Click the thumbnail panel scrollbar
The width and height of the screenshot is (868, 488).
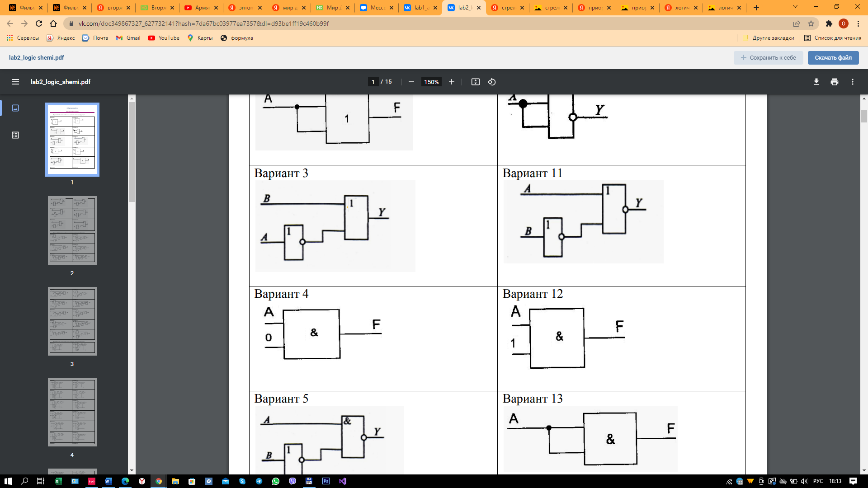[132, 152]
